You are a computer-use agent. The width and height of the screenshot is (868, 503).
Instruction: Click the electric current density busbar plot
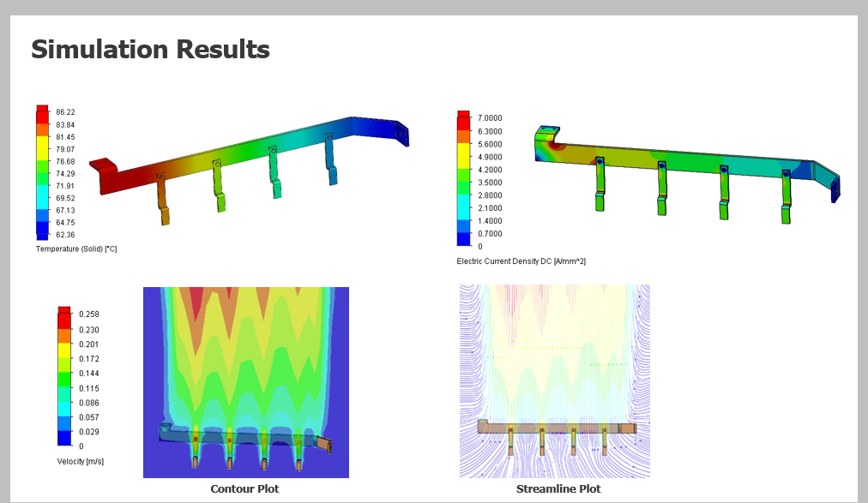tap(686, 171)
